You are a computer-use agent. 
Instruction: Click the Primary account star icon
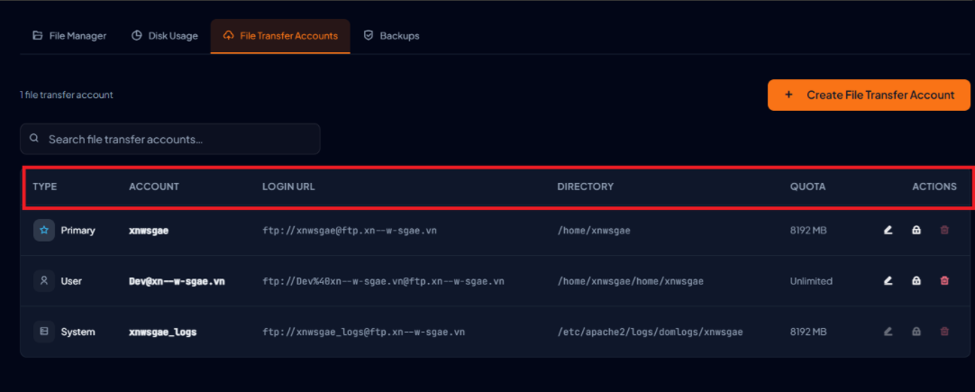(x=44, y=230)
